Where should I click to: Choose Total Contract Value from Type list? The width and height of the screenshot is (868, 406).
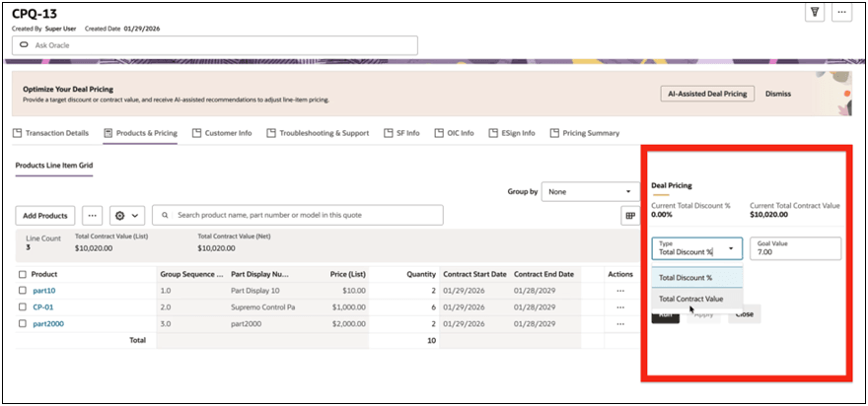690,299
